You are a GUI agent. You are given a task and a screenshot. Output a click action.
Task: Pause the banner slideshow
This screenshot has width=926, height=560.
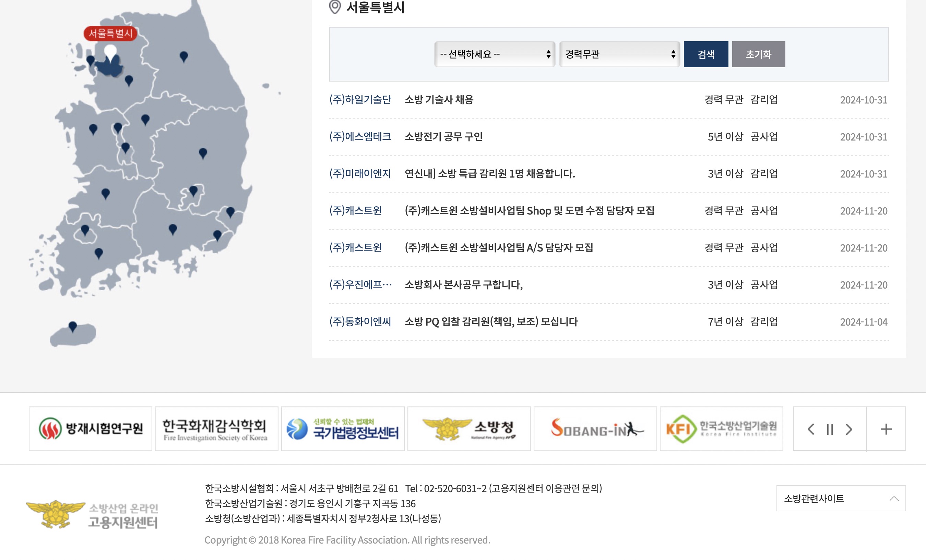(830, 429)
